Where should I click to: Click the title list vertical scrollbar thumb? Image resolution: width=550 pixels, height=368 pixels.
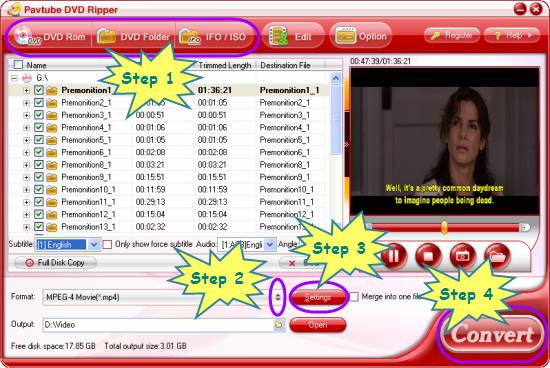pyautogui.click(x=336, y=119)
